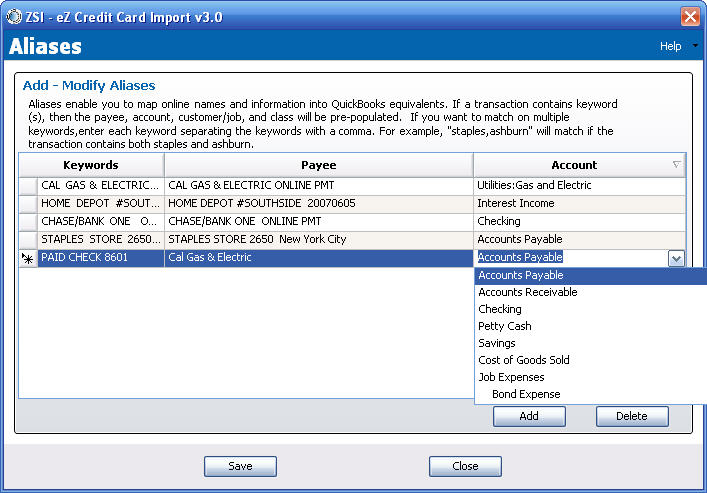Click payee HOME DEPOT #SOUTHSIDE 20070605

click(319, 204)
